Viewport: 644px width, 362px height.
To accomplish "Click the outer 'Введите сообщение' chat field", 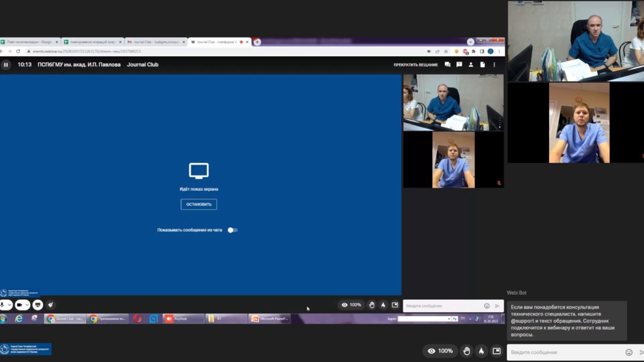I will (x=563, y=353).
